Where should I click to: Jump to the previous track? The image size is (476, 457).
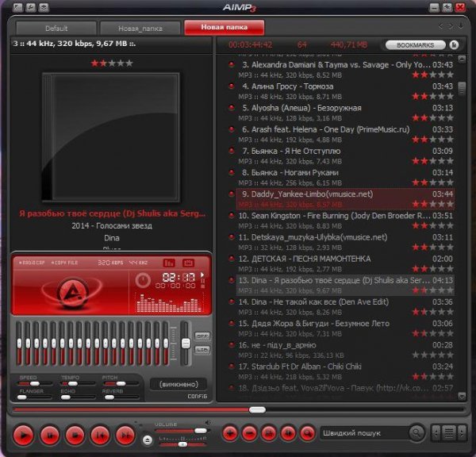point(100,435)
